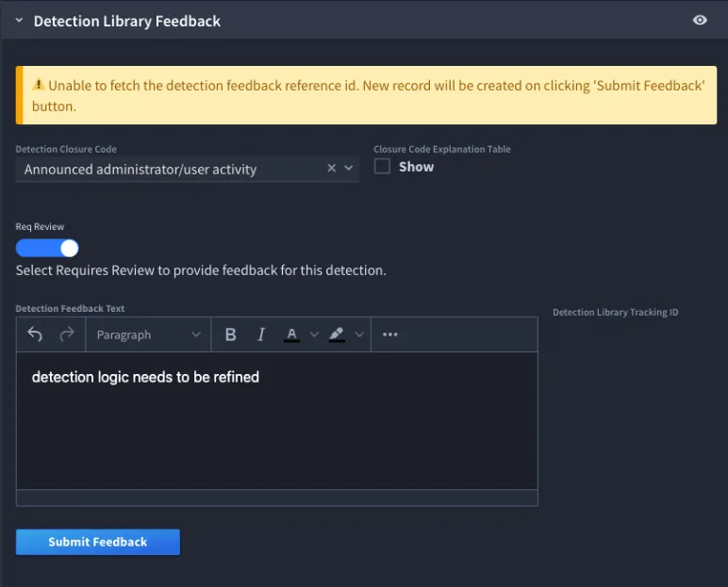Image resolution: width=728 pixels, height=587 pixels.
Task: Undo the last edit in editor
Action: coord(35,334)
